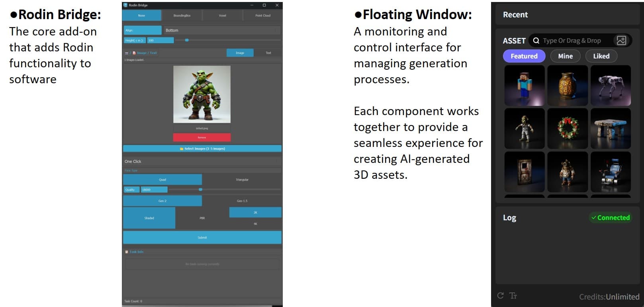
Task: Open the golden vase asset thumbnail
Action: [568, 86]
